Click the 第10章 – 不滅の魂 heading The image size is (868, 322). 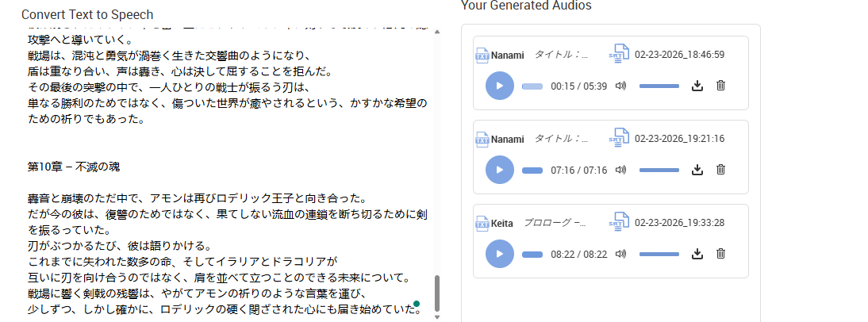[x=74, y=167]
